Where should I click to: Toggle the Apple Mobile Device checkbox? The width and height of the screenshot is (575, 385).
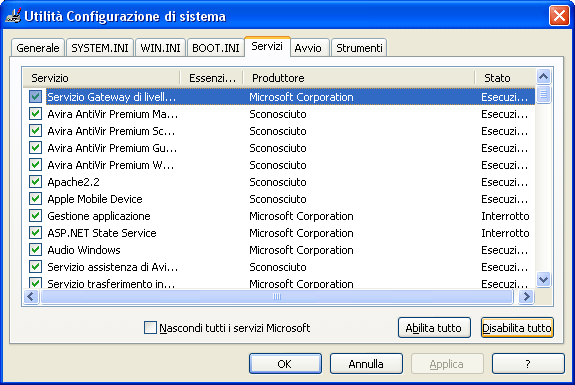[x=36, y=199]
